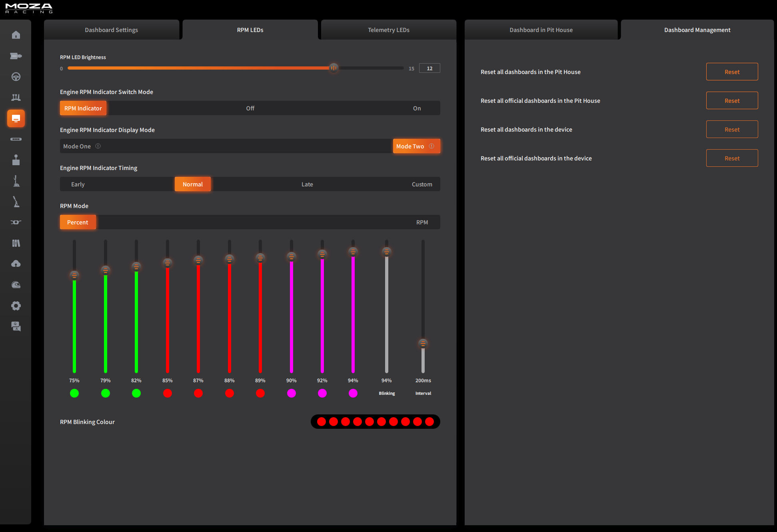777x532 pixels.
Task: Set RPM indicator switch mode to On
Action: (417, 108)
